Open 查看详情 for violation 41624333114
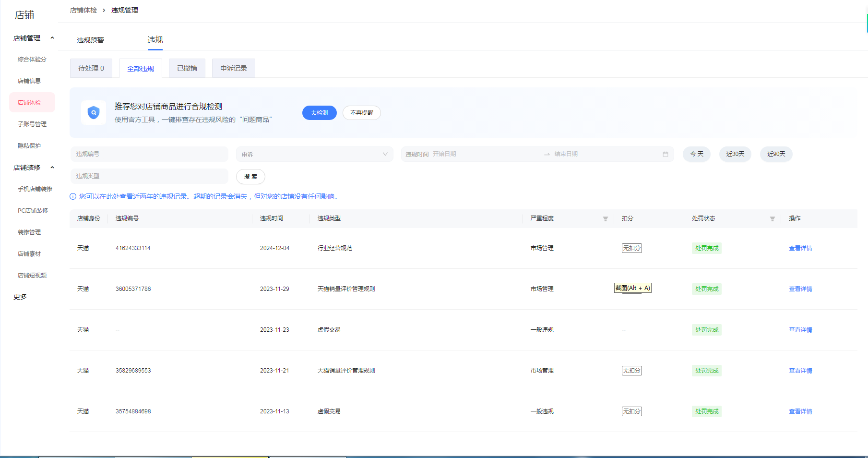The image size is (868, 458). coord(800,248)
